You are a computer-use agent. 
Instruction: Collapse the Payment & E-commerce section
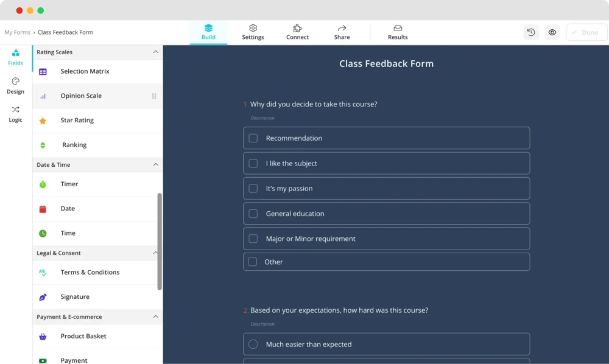pos(155,317)
